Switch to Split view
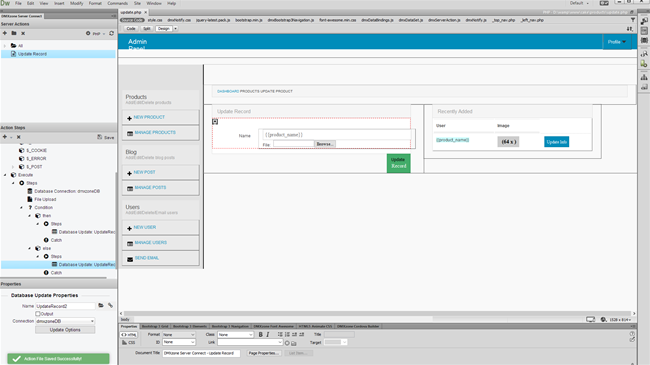 pos(146,29)
